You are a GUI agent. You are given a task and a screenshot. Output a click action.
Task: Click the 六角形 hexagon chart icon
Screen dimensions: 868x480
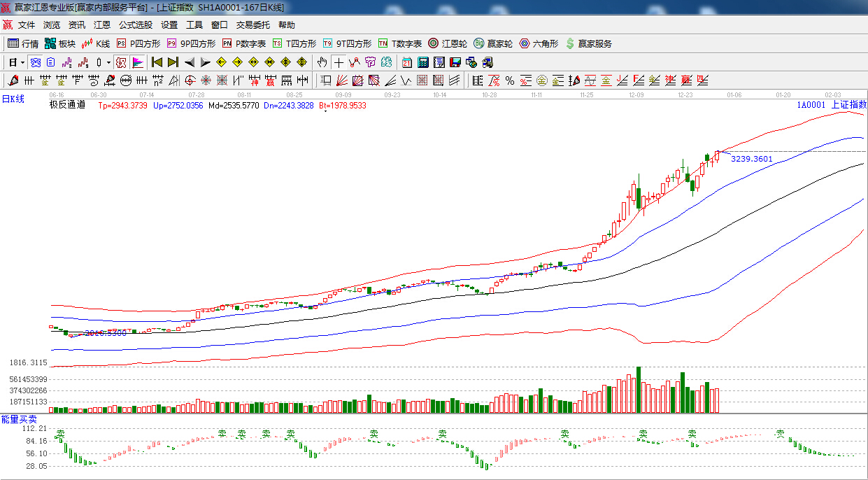coord(538,43)
